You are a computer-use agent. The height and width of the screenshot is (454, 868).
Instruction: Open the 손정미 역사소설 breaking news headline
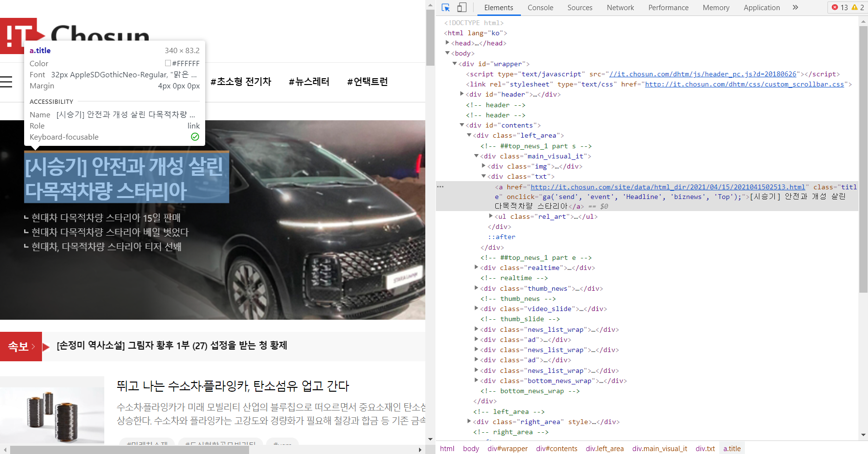tap(172, 345)
